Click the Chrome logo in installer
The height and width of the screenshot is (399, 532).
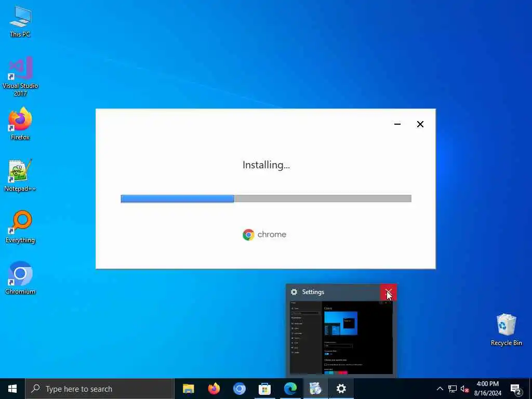(x=264, y=234)
